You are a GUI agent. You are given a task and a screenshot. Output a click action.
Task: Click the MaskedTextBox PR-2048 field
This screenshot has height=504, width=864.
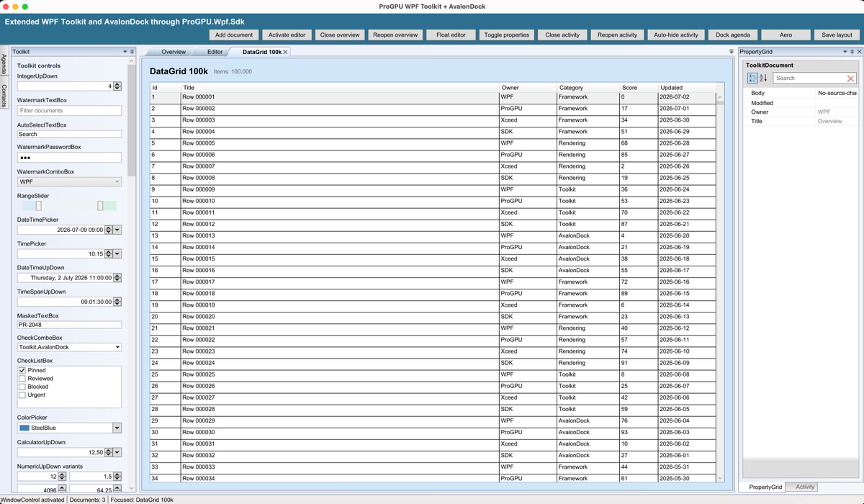click(69, 325)
